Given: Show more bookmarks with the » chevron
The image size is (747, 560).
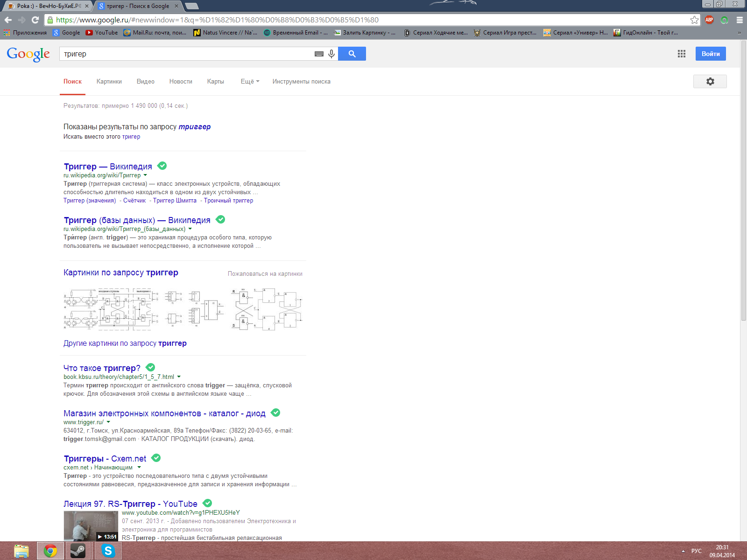Looking at the screenshot, I should 739,33.
